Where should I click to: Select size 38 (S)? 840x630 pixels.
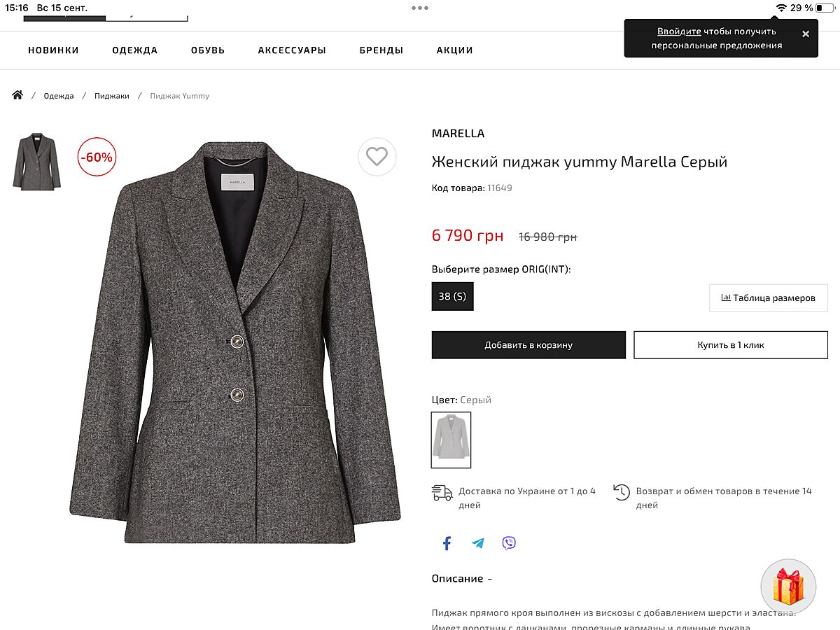click(452, 296)
